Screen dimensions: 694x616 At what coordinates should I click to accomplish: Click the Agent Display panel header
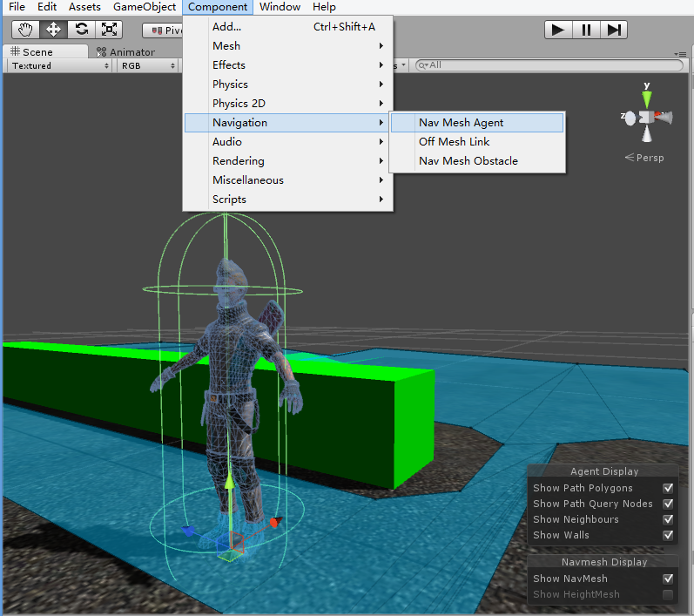click(603, 471)
